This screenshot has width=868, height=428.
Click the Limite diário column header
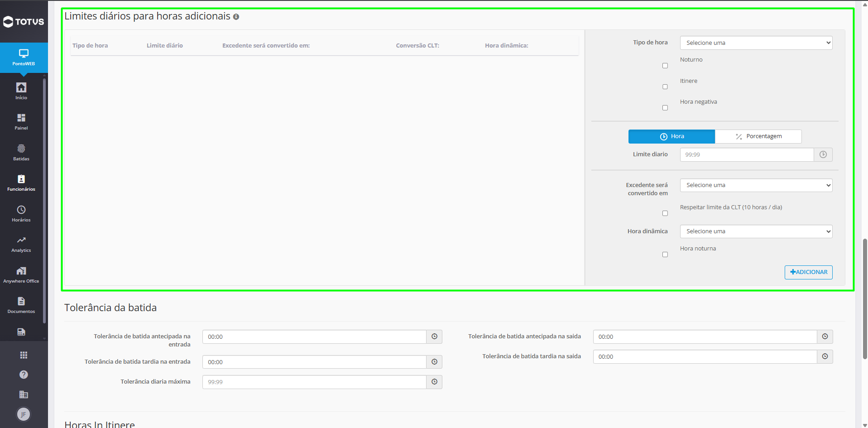point(165,45)
